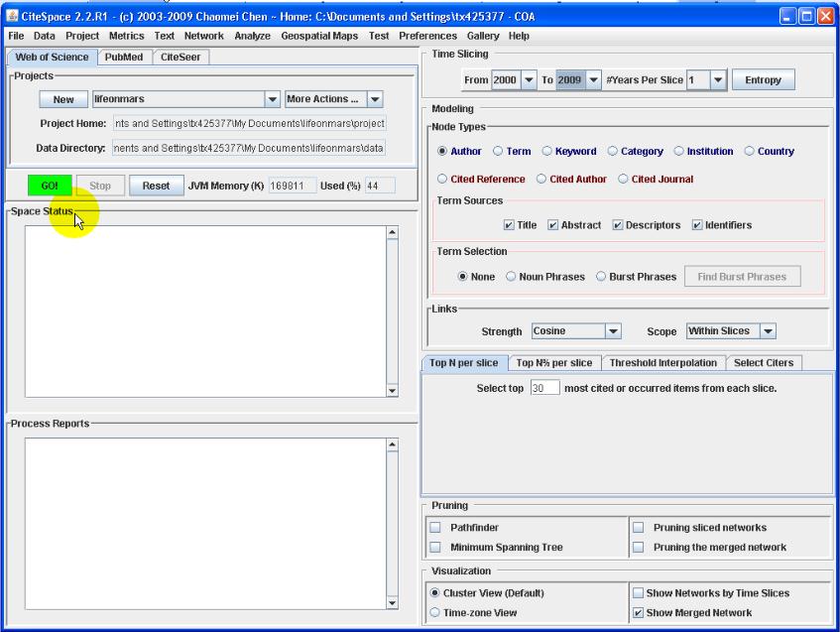Open the Project menu
The image size is (840, 632).
click(x=82, y=36)
